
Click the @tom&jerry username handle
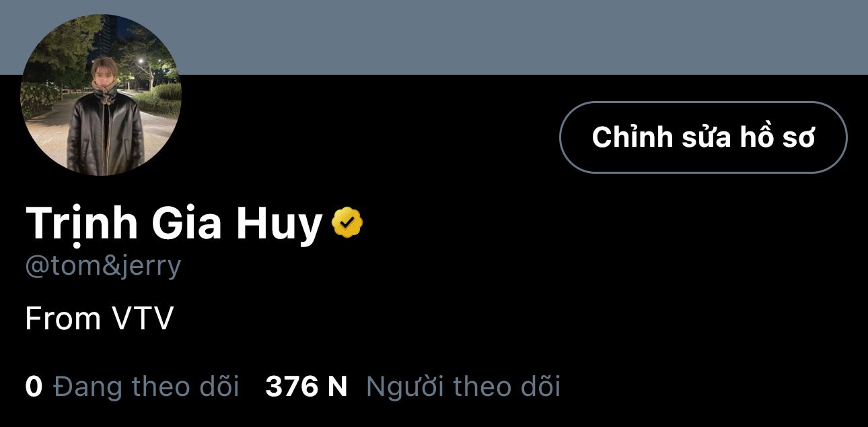click(x=103, y=266)
